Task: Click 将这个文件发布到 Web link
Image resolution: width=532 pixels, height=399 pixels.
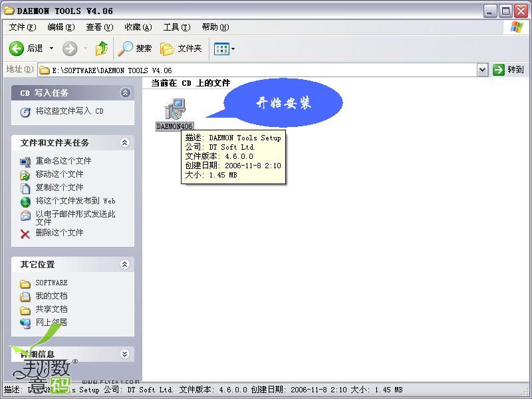Action: tap(75, 201)
